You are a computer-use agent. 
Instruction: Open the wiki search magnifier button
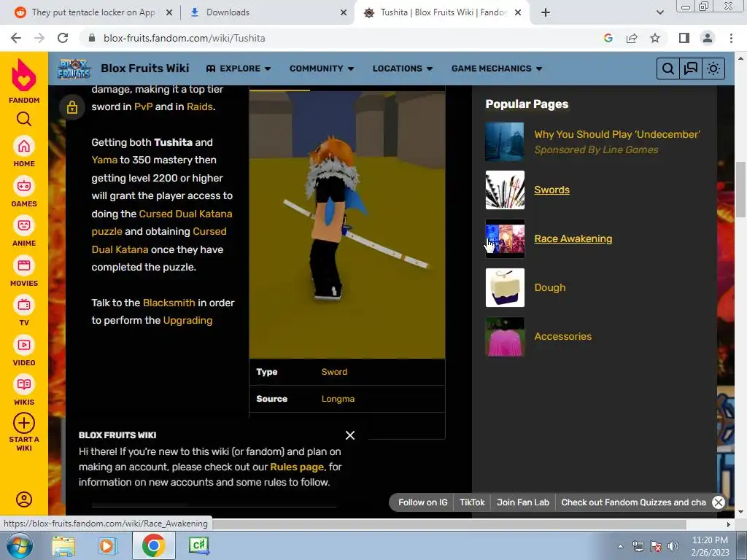tap(668, 69)
